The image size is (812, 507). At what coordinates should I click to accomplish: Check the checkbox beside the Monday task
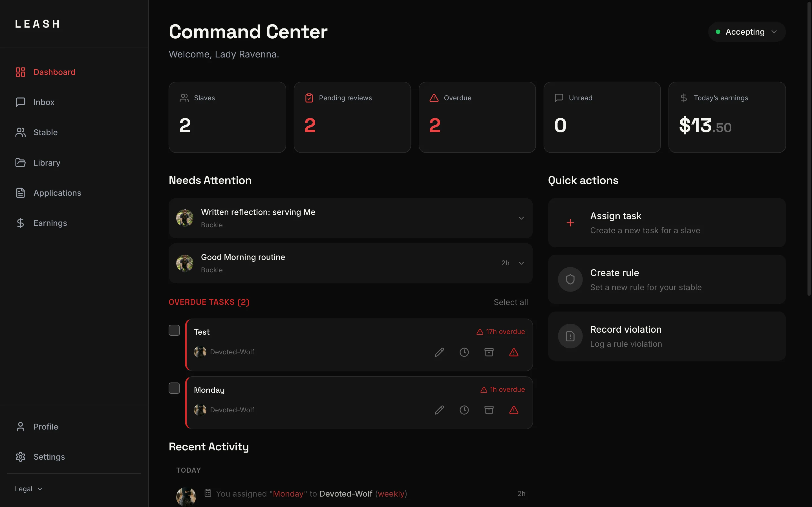coord(174,388)
